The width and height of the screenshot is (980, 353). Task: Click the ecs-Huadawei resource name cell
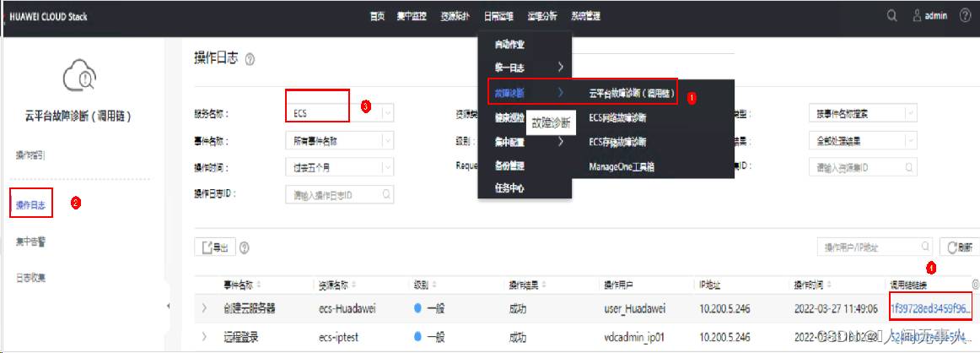[347, 308]
